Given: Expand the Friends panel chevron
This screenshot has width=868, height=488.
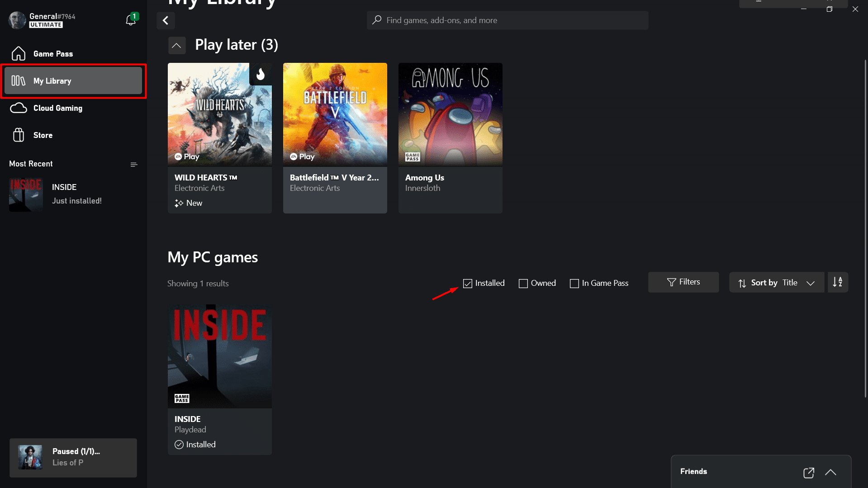Looking at the screenshot, I should 830,472.
